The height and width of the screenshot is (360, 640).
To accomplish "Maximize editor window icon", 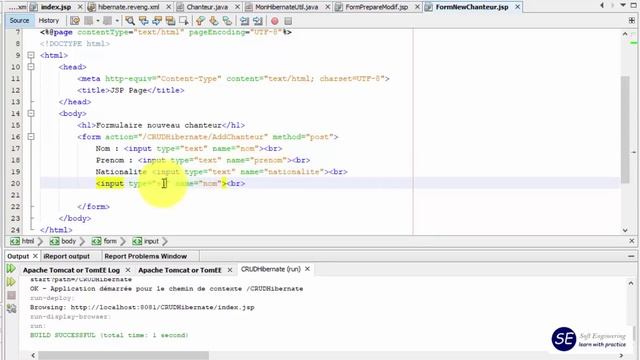I will (633, 5).
